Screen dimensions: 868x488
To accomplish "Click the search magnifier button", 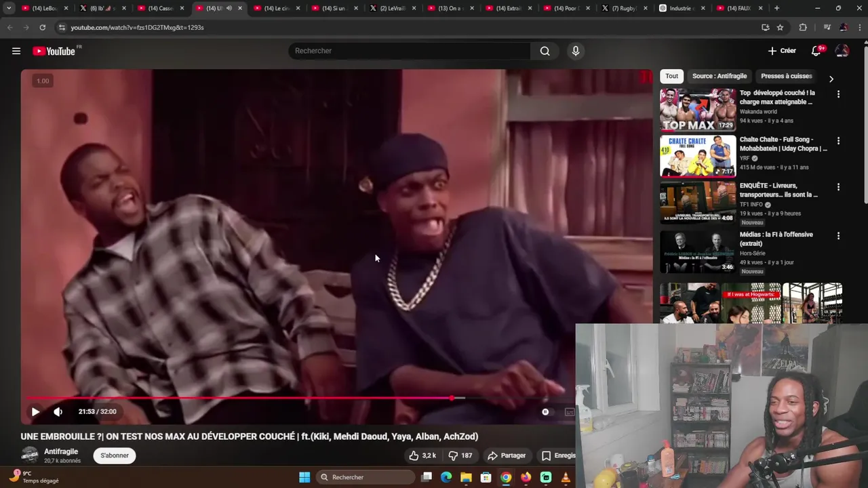I will tap(545, 51).
